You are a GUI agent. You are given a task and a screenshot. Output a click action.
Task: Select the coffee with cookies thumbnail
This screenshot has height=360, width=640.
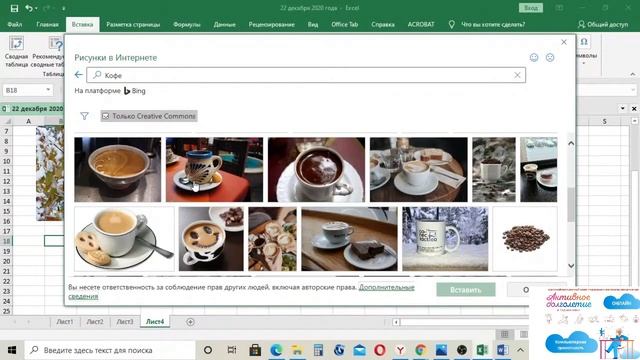124,239
